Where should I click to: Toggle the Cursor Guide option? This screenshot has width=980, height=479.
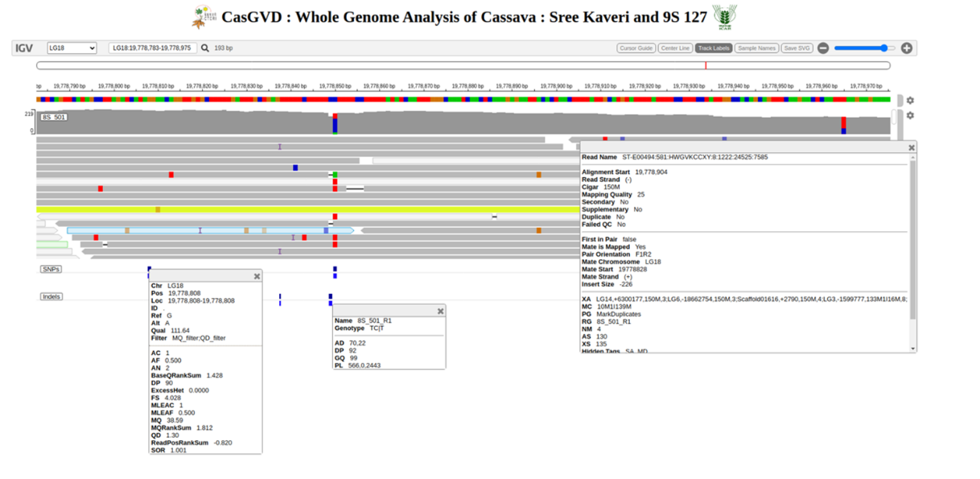point(636,48)
